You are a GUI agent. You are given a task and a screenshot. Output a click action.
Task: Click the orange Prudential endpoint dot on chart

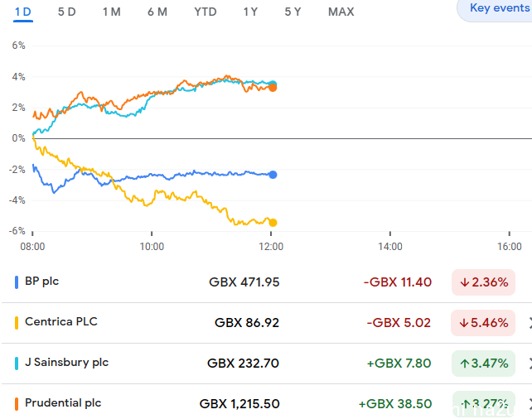tap(273, 88)
